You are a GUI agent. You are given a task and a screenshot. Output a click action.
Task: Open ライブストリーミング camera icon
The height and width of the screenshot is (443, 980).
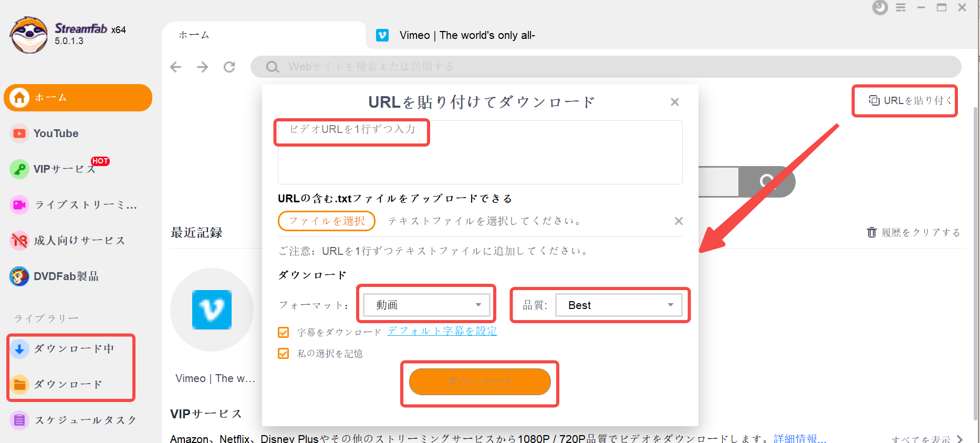tap(19, 205)
